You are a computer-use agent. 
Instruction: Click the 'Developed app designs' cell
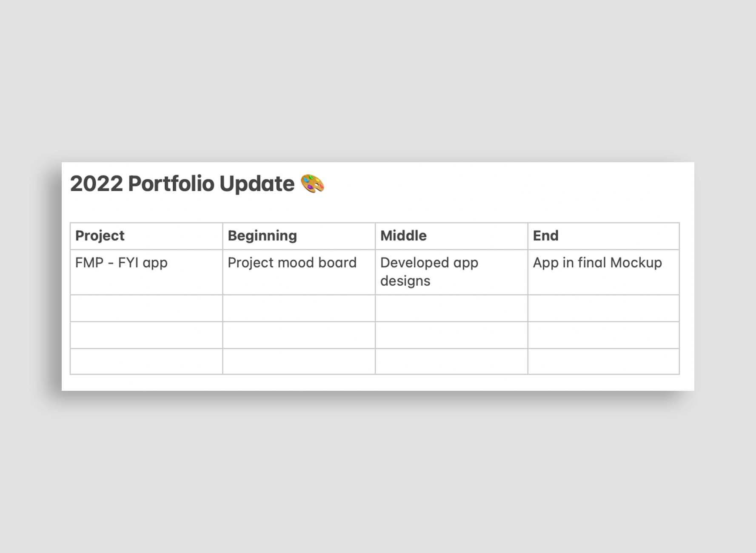(x=451, y=272)
